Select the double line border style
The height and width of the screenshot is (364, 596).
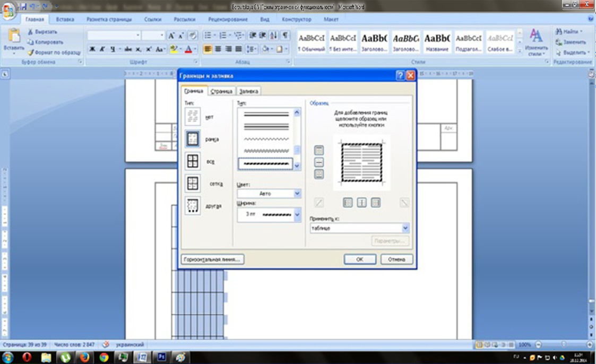click(266, 114)
